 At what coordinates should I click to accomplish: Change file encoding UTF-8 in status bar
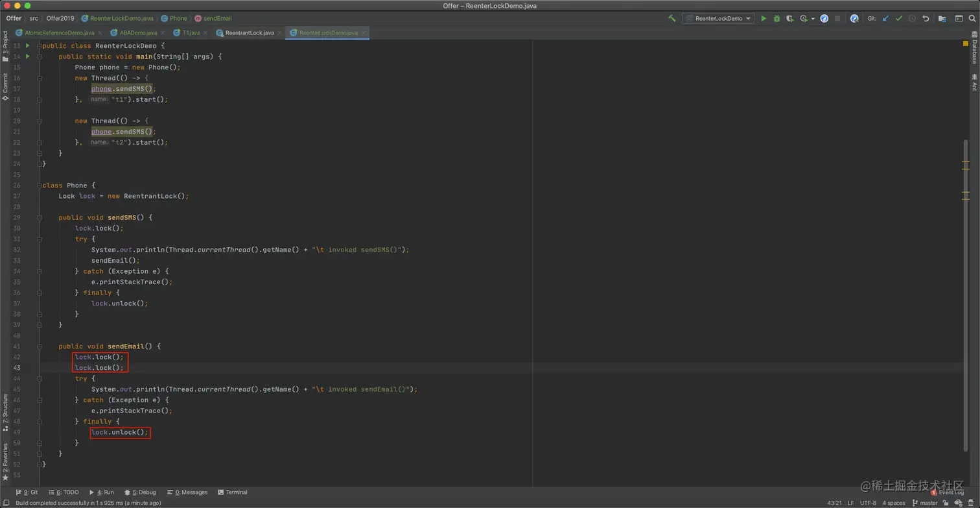click(x=868, y=503)
